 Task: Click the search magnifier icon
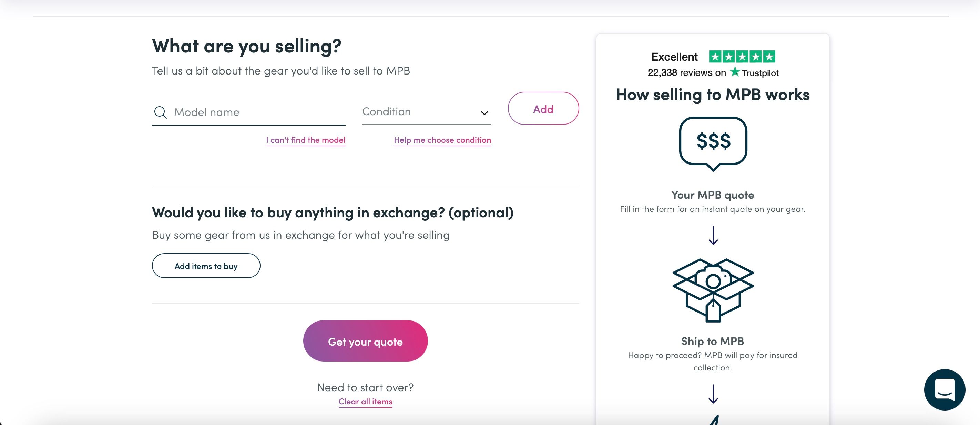[160, 112]
